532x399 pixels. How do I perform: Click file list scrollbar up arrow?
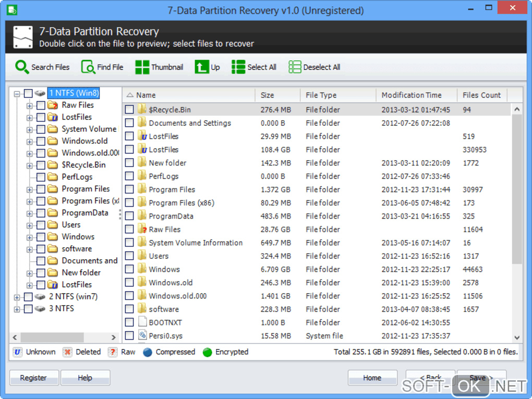click(x=517, y=109)
